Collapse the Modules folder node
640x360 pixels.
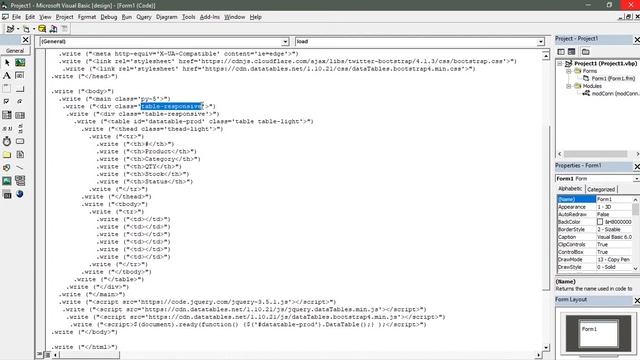(569, 86)
